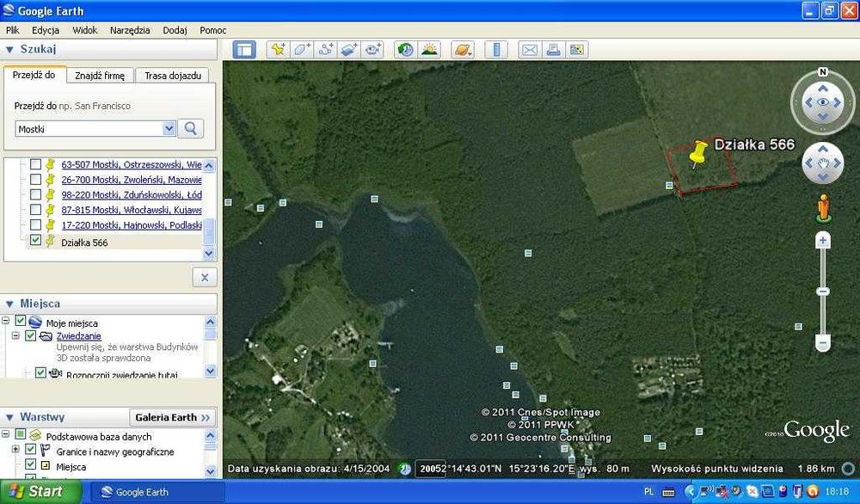Open the Dodaj menu

point(175,30)
